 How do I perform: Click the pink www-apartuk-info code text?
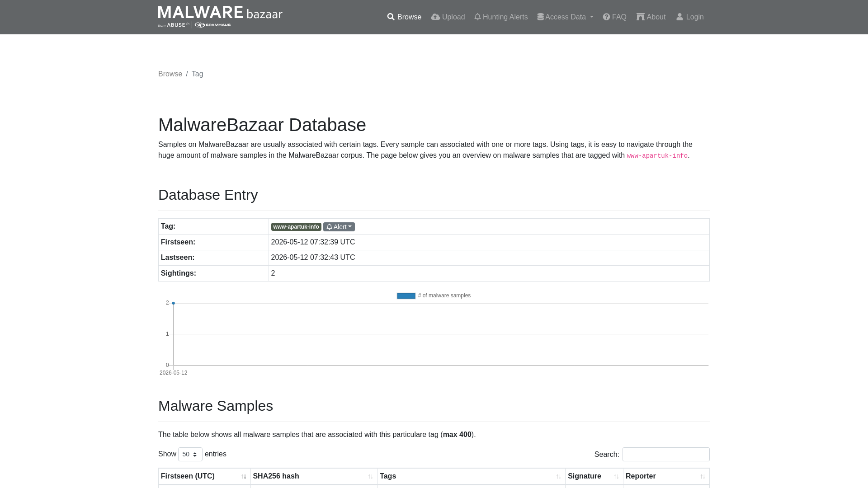657,156
